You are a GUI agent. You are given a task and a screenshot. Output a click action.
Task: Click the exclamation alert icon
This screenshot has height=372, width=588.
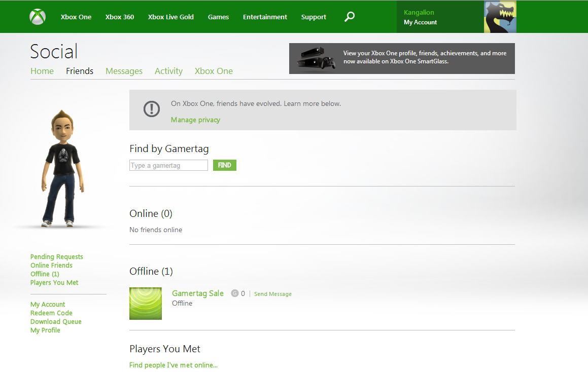(152, 109)
